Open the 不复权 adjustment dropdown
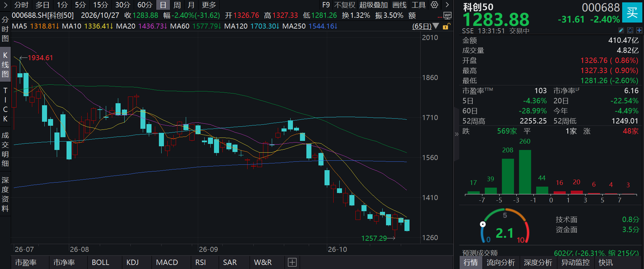644x269 pixels. click(x=345, y=5)
